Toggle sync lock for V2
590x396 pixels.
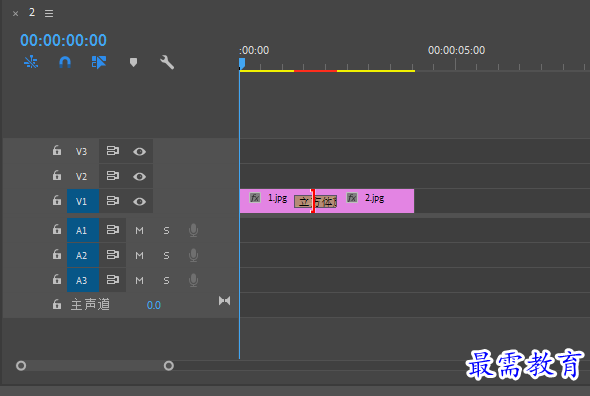[x=113, y=176]
